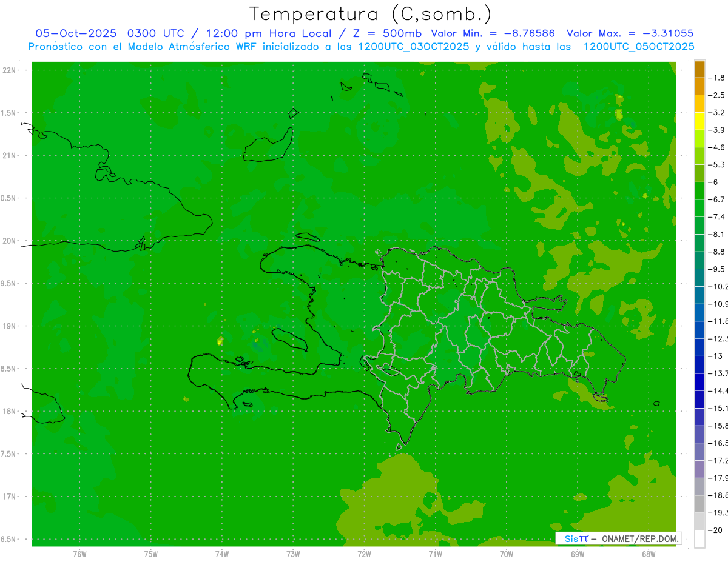Click the "-15.1" legend value
The height and width of the screenshot is (562, 728).
(719, 409)
